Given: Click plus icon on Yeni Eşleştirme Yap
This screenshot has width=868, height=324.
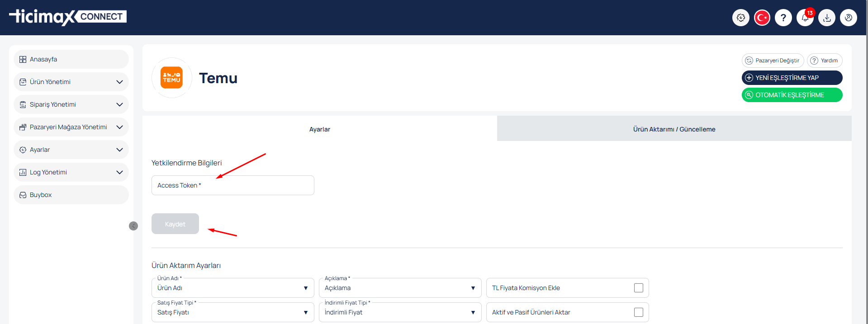Looking at the screenshot, I should point(749,78).
